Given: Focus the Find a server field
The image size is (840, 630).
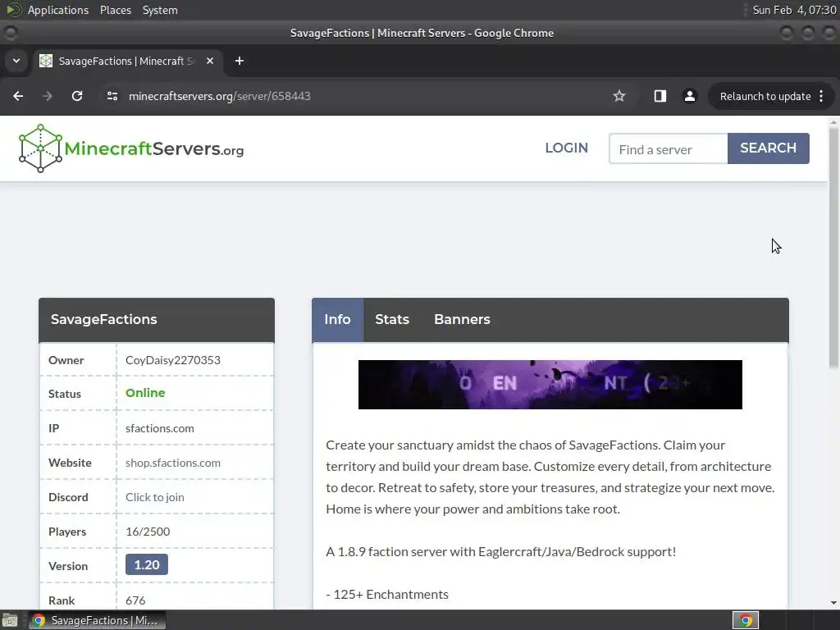Looking at the screenshot, I should pyautogui.click(x=668, y=149).
